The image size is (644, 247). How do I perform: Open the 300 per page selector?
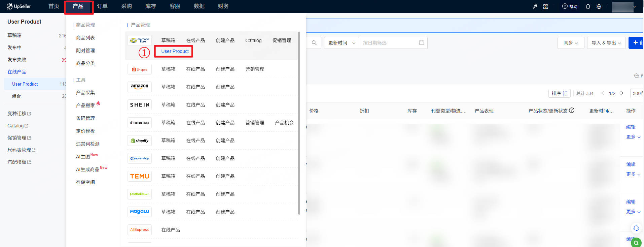(637, 93)
